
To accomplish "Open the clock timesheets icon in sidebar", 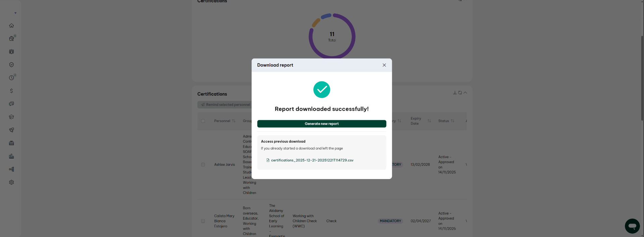I will pyautogui.click(x=11, y=78).
